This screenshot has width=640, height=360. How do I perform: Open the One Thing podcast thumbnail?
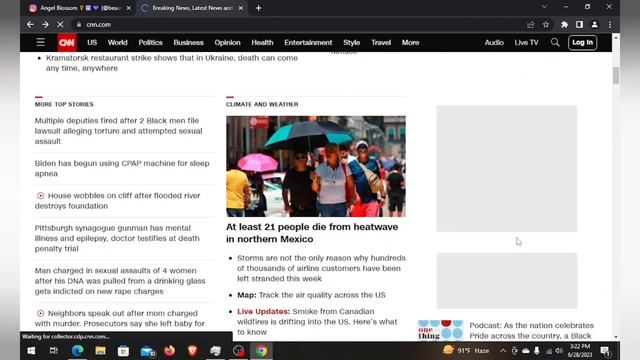(x=440, y=330)
